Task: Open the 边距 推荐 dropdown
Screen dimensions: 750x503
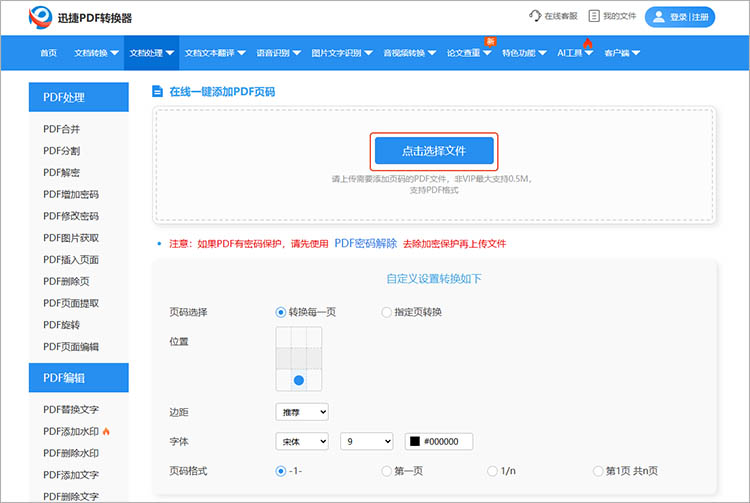Action: click(302, 412)
